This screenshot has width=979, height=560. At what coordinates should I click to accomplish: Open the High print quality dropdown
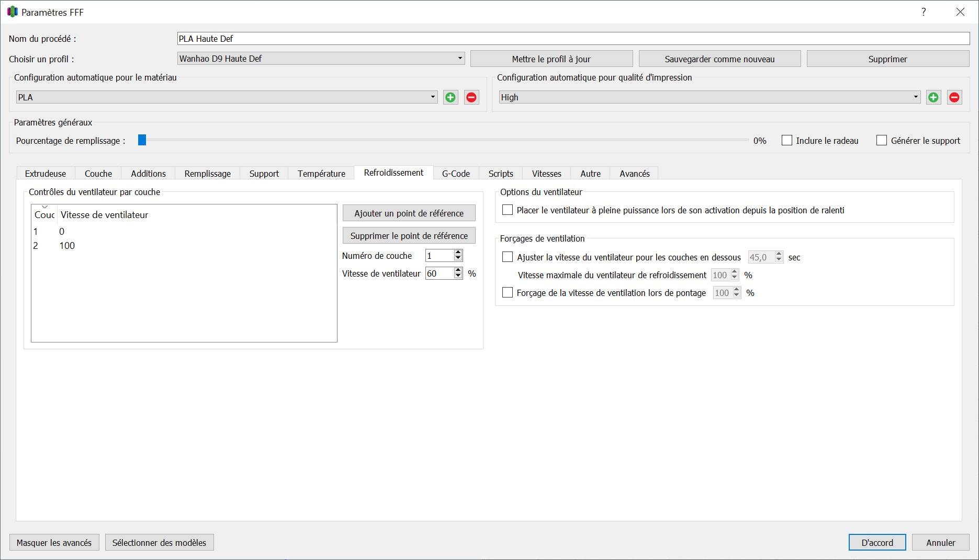tap(710, 97)
